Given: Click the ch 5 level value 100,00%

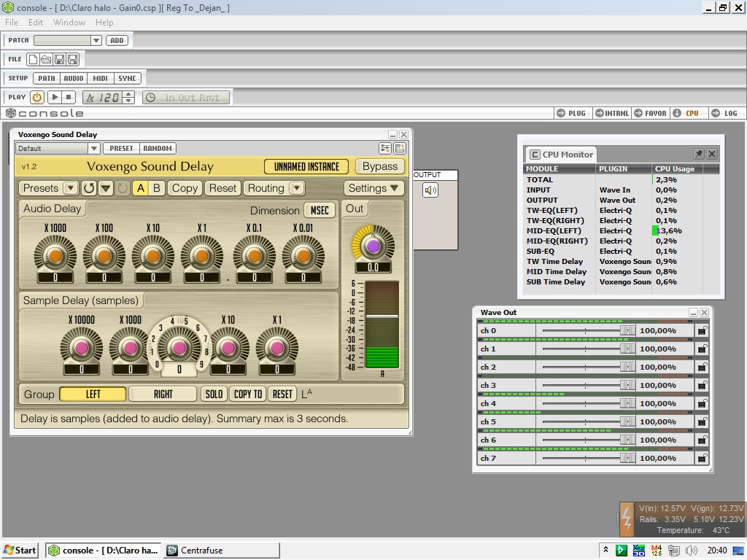Looking at the screenshot, I should pos(658,422).
